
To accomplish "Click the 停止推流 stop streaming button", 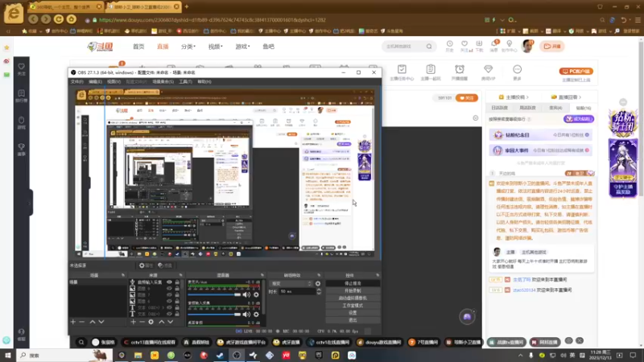I will point(353,283).
